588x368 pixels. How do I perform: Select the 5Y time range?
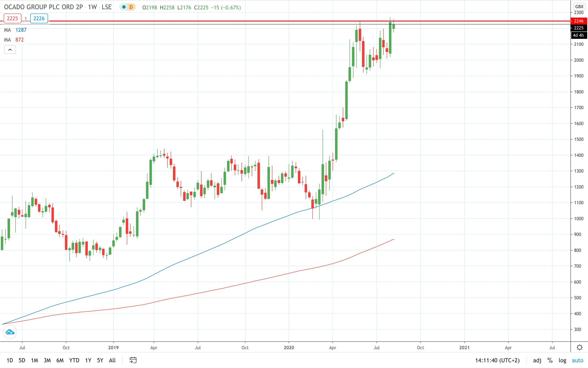coord(100,360)
